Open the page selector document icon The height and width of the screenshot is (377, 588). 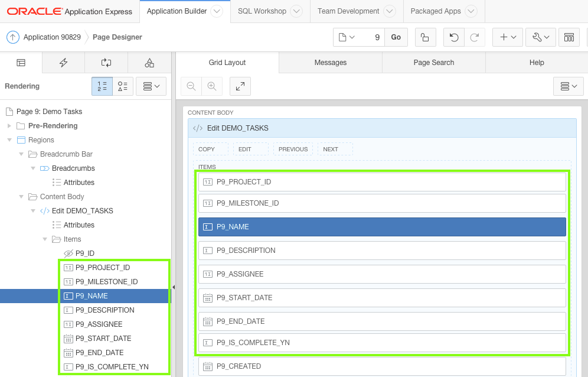click(347, 37)
